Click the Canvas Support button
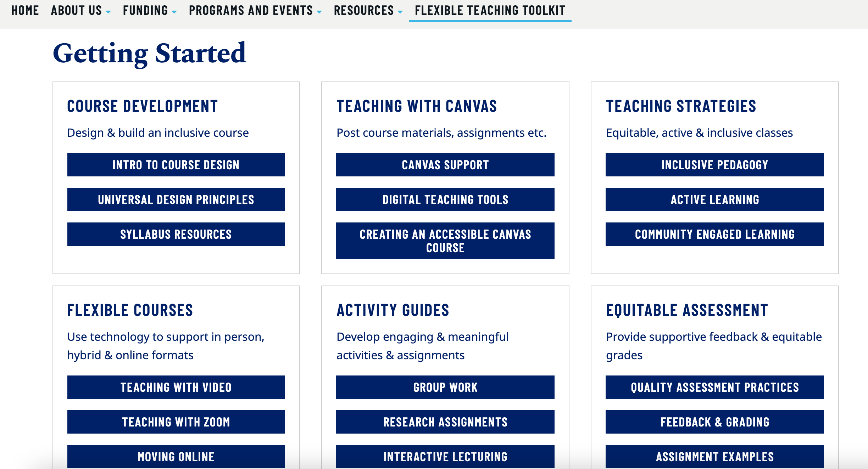Image resolution: width=868 pixels, height=469 pixels. point(445,165)
